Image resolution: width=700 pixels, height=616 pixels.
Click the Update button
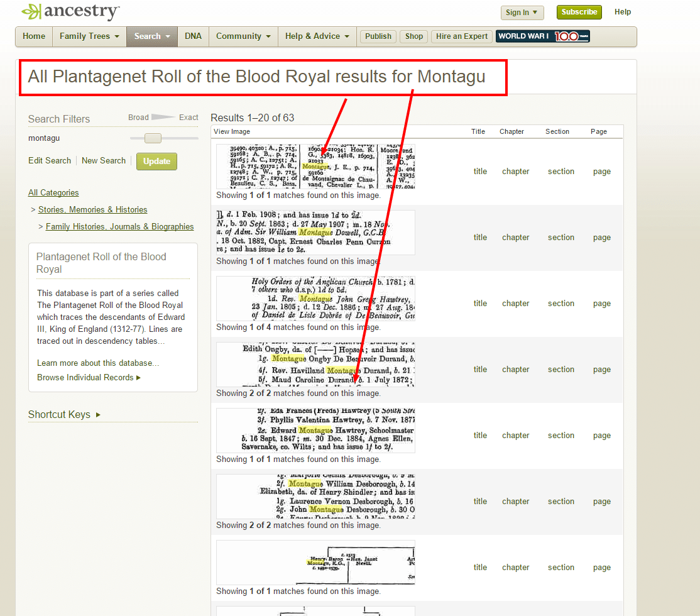pos(156,162)
